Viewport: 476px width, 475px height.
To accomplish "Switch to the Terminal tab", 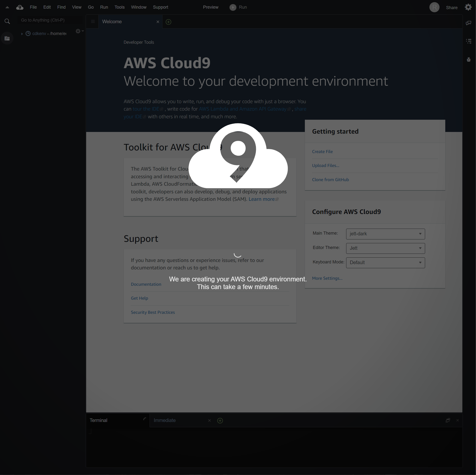I will [118, 420].
